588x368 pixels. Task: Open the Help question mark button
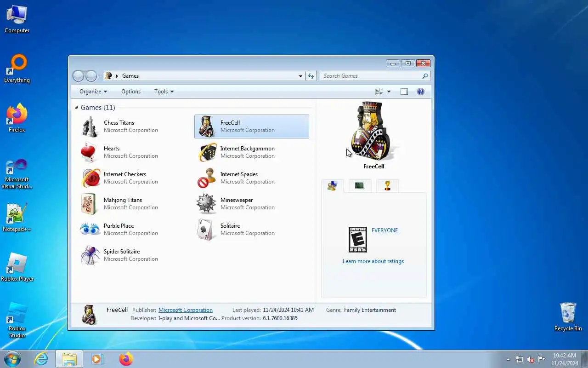[420, 92]
